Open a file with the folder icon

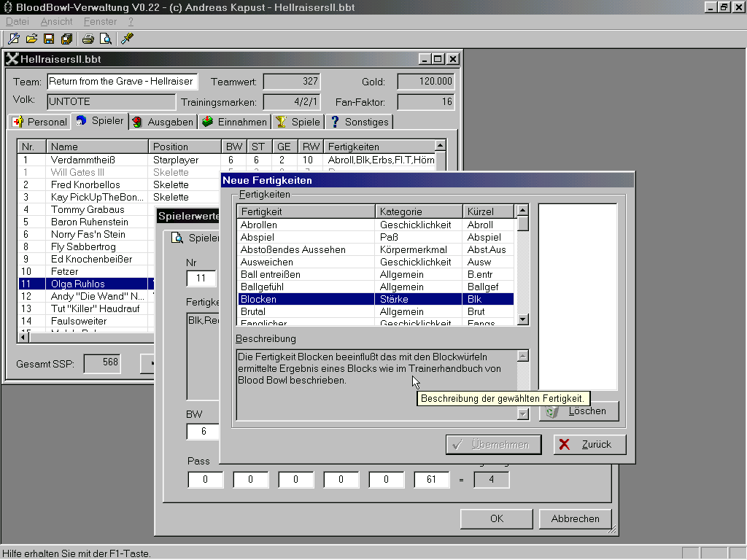[x=31, y=39]
